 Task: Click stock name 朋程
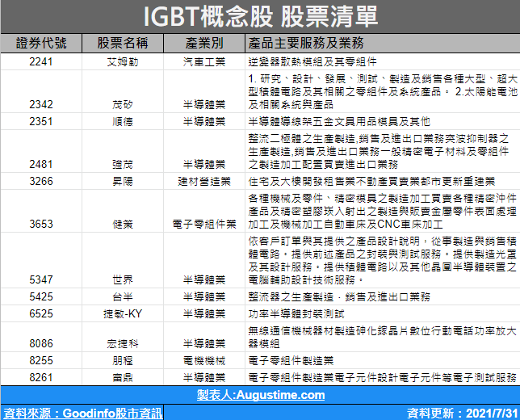coord(123,360)
